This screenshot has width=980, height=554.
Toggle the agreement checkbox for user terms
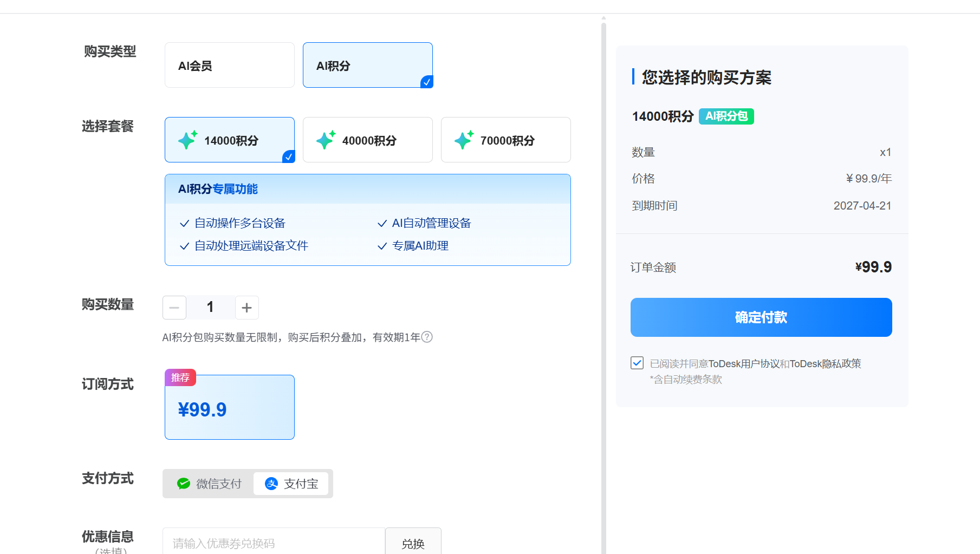(x=637, y=363)
